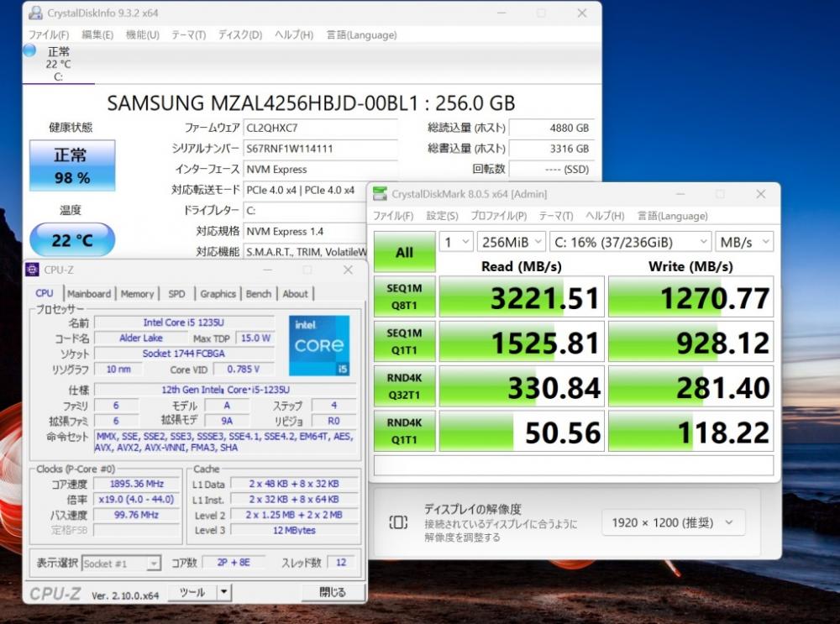Open the test count dropdown showing 1
840x624 pixels.
456,242
